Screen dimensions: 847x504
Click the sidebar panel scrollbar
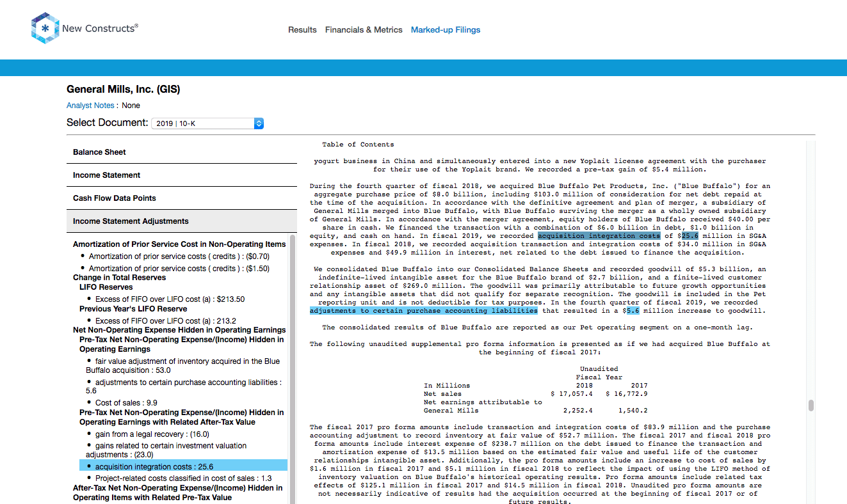[293, 370]
